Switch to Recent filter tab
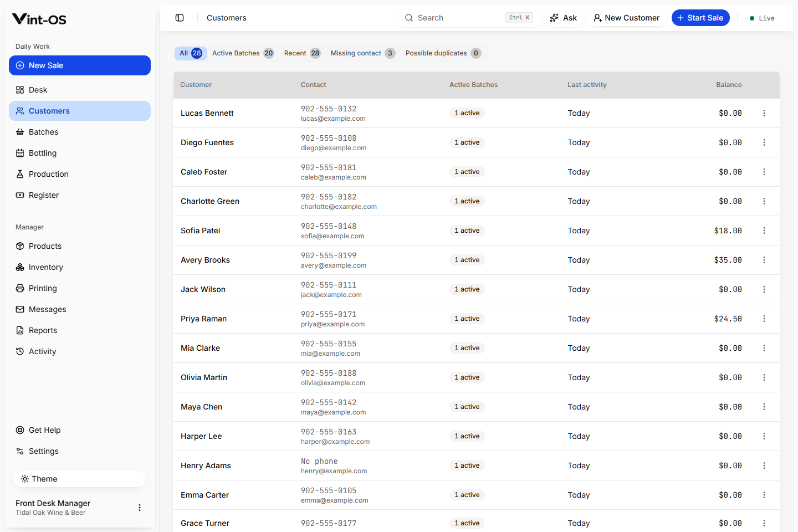Viewport: 798px width, 532px height. tap(302, 53)
